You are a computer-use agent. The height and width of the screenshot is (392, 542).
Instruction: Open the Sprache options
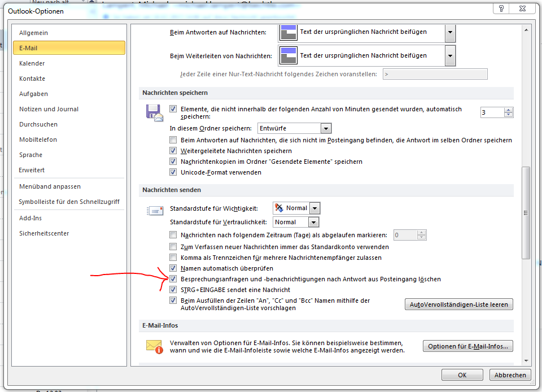click(x=69, y=155)
